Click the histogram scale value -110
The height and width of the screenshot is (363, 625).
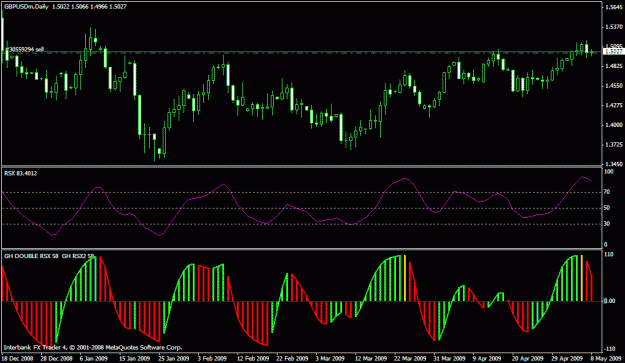click(x=609, y=349)
